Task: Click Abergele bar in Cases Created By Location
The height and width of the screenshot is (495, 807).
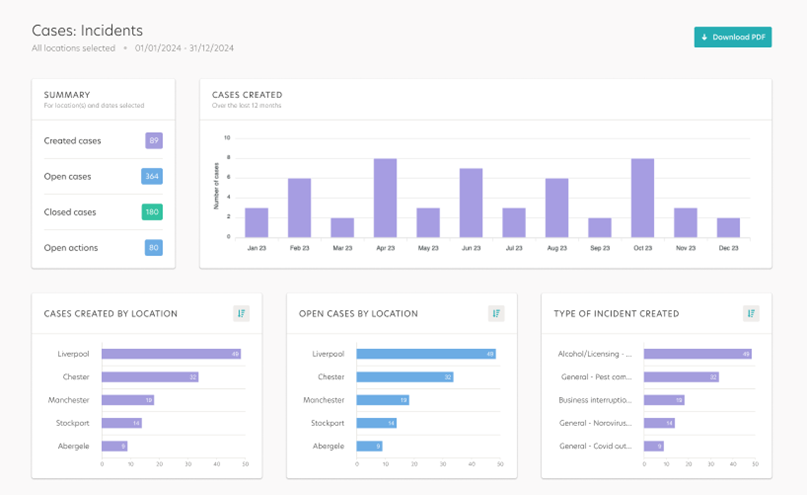Action: (114, 446)
